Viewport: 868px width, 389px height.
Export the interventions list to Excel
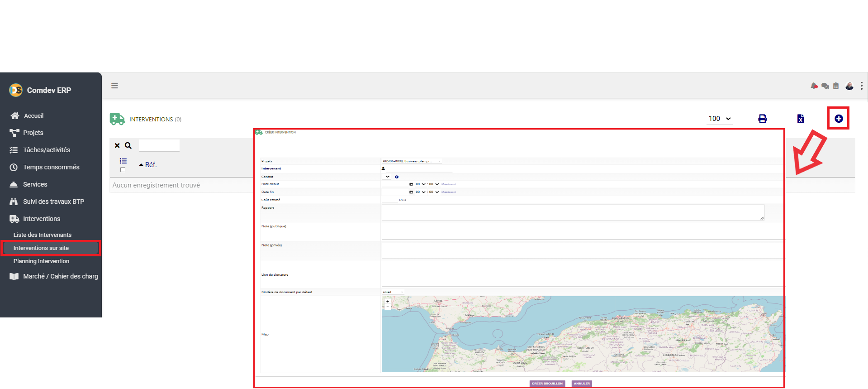click(x=801, y=119)
